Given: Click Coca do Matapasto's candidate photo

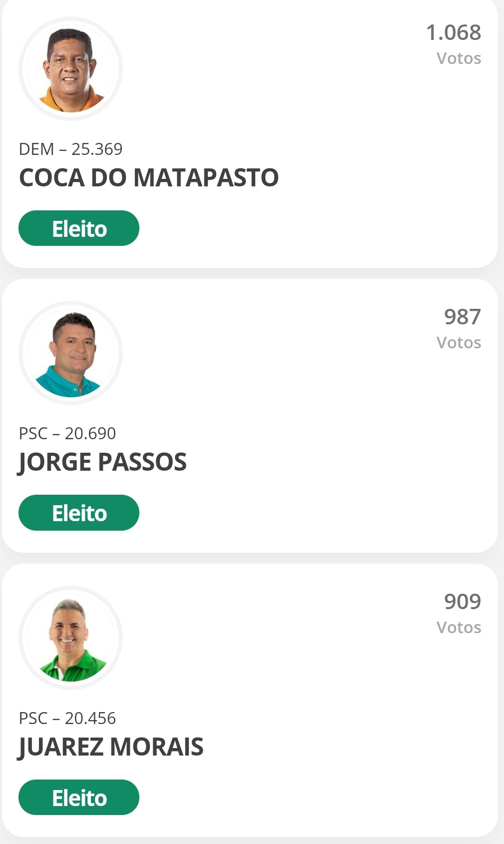Looking at the screenshot, I should tap(70, 69).
